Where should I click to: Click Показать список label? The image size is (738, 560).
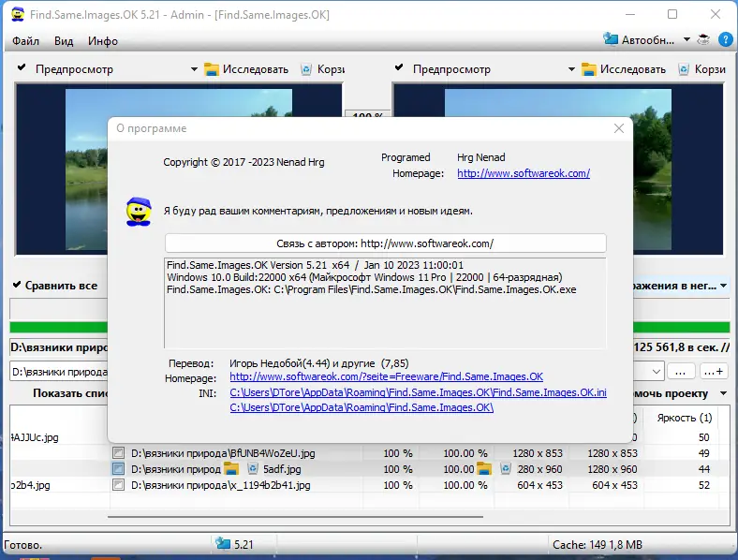(70, 393)
